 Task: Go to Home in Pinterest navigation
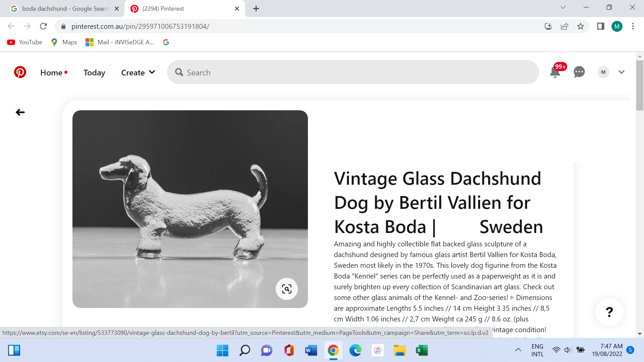[x=51, y=72]
